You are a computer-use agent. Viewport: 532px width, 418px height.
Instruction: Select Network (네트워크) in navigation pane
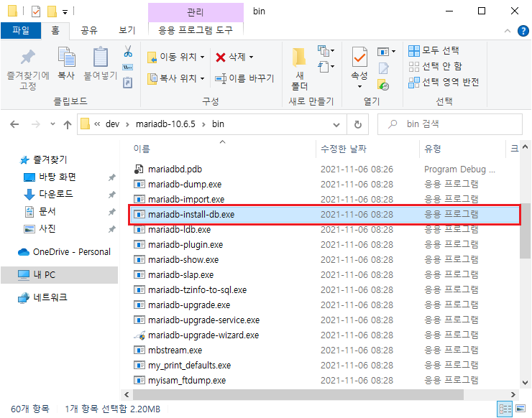coord(42,297)
